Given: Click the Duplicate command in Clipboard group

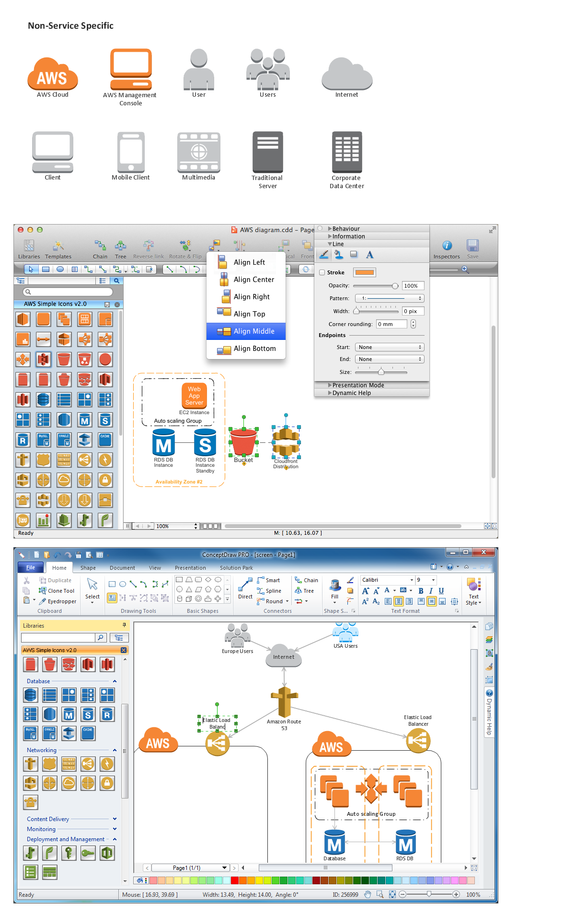Looking at the screenshot, I should point(55,580).
